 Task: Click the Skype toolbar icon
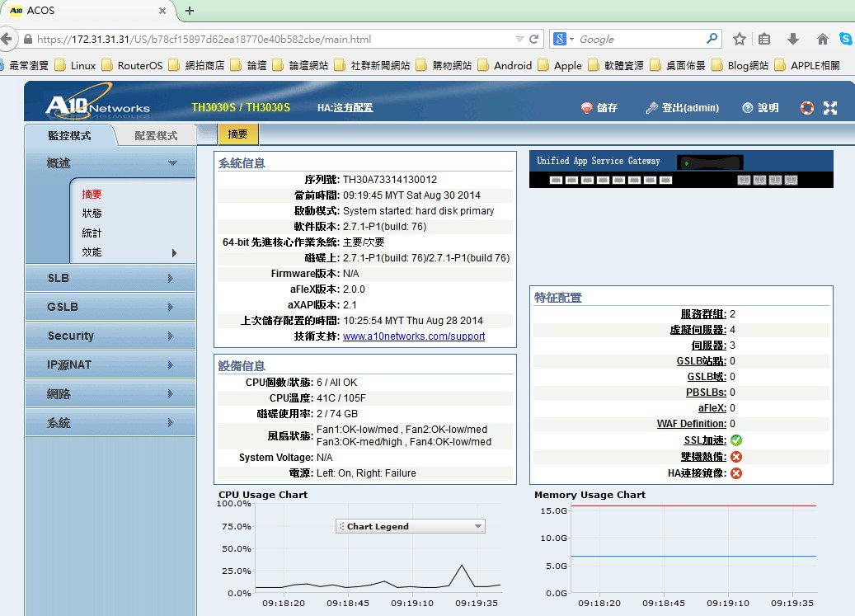(x=846, y=40)
